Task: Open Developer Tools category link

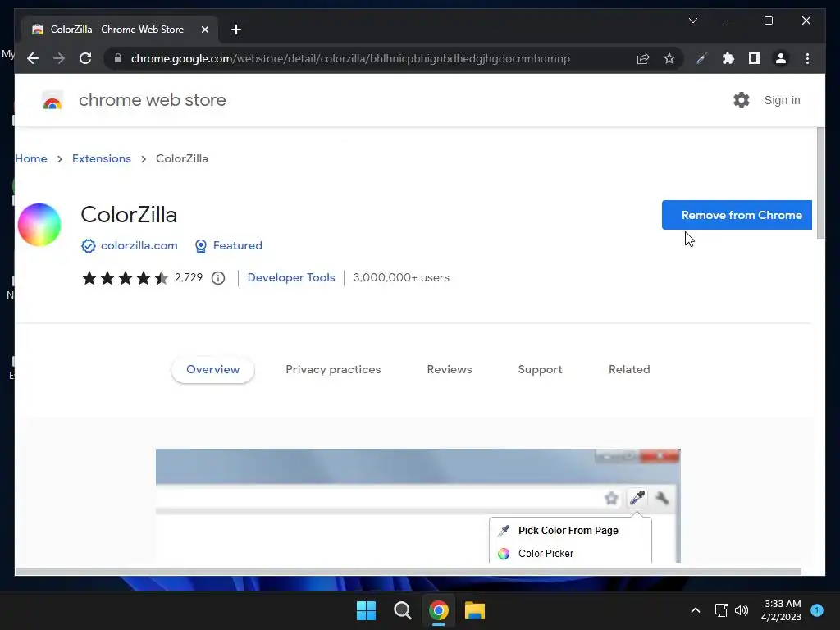Action: click(291, 277)
